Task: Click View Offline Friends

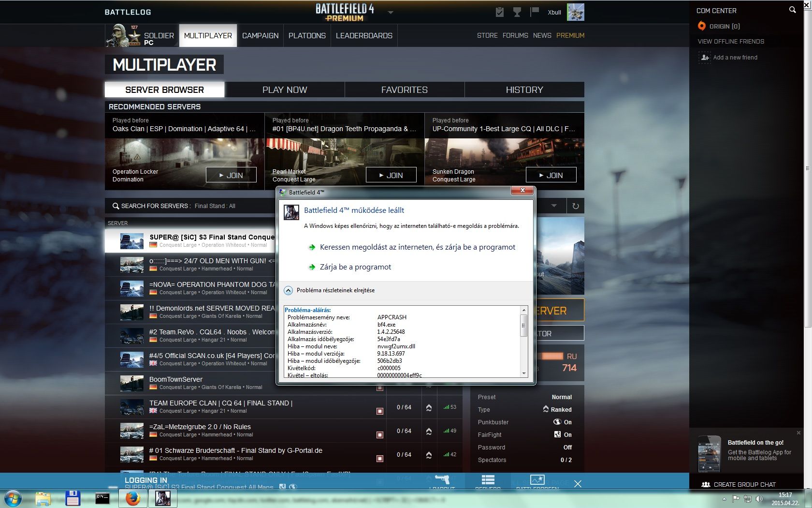Action: point(731,42)
